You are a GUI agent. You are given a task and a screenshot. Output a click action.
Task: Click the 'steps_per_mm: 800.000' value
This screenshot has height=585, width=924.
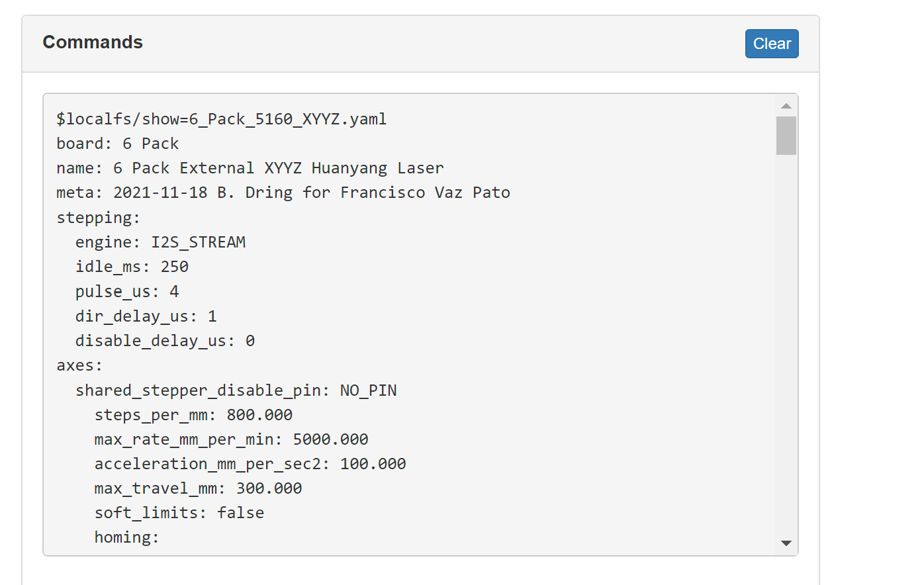click(193, 415)
